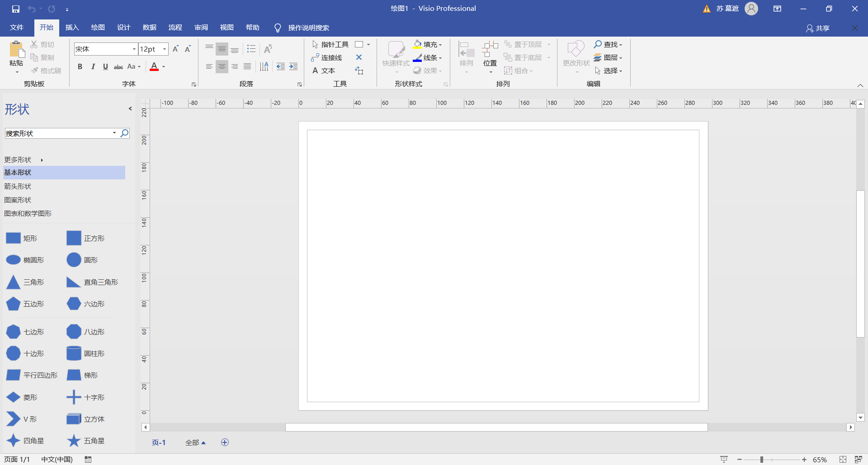Select the Text tool (文本)
This screenshot has width=868, height=465.
(x=324, y=70)
